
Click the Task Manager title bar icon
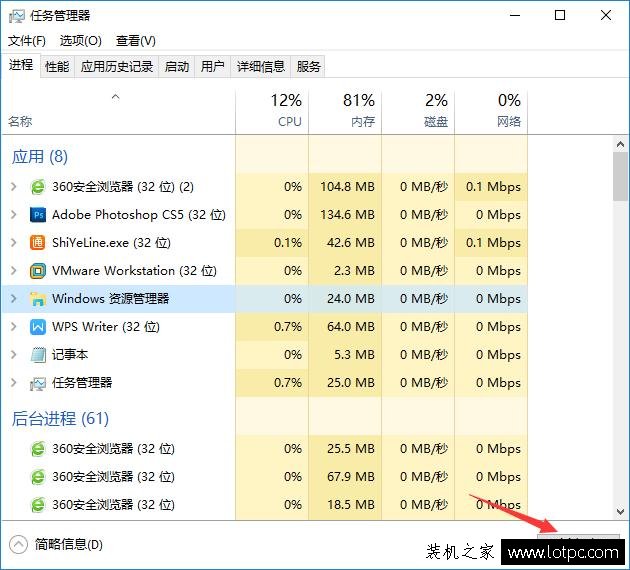pyautogui.click(x=16, y=16)
